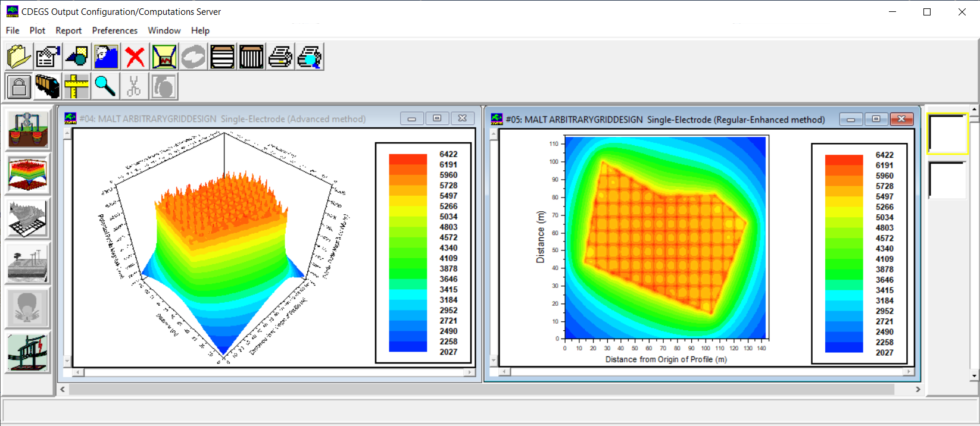
Task: Click the window #05 title icon
Action: point(497,119)
